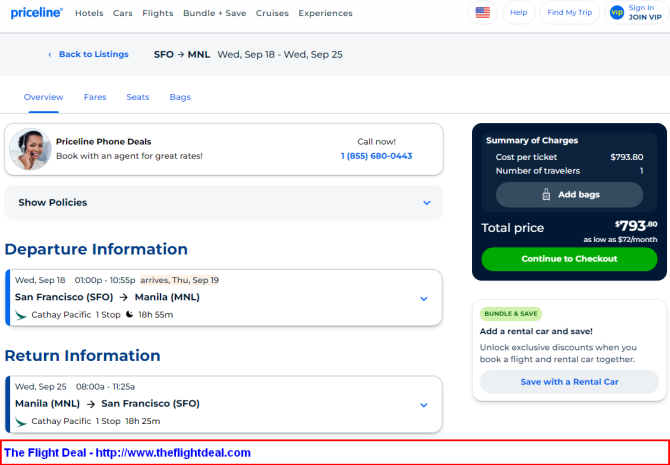
Task: Click Save with a Rental Car
Action: coord(569,382)
